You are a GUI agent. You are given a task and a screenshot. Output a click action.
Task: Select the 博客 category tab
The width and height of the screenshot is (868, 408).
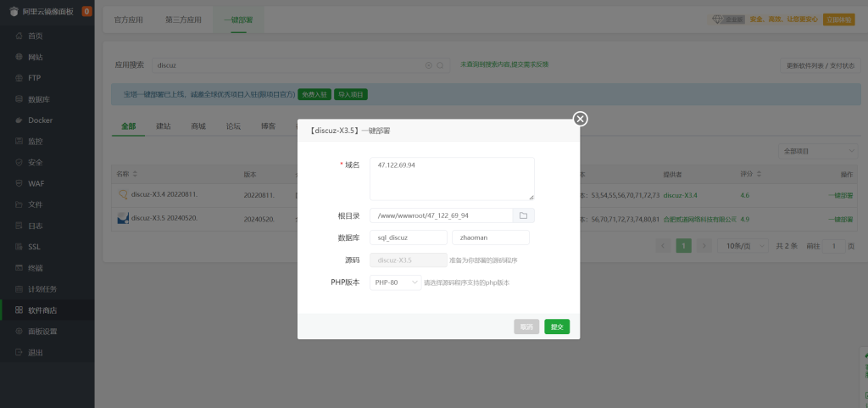[268, 126]
